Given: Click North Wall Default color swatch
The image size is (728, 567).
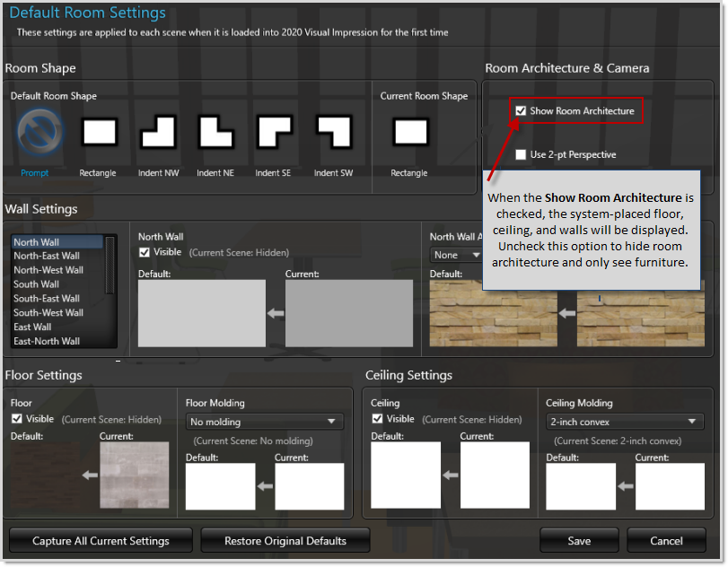Looking at the screenshot, I should pyautogui.click(x=202, y=313).
